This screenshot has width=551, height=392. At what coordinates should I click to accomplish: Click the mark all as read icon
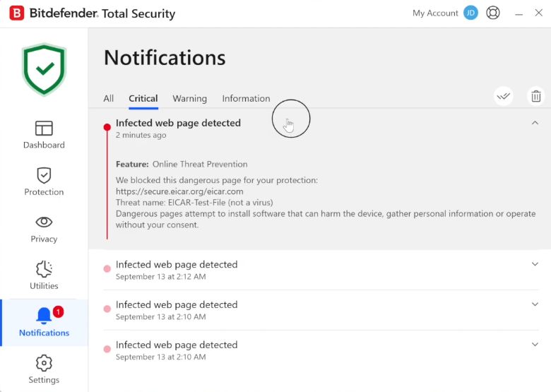tap(503, 97)
